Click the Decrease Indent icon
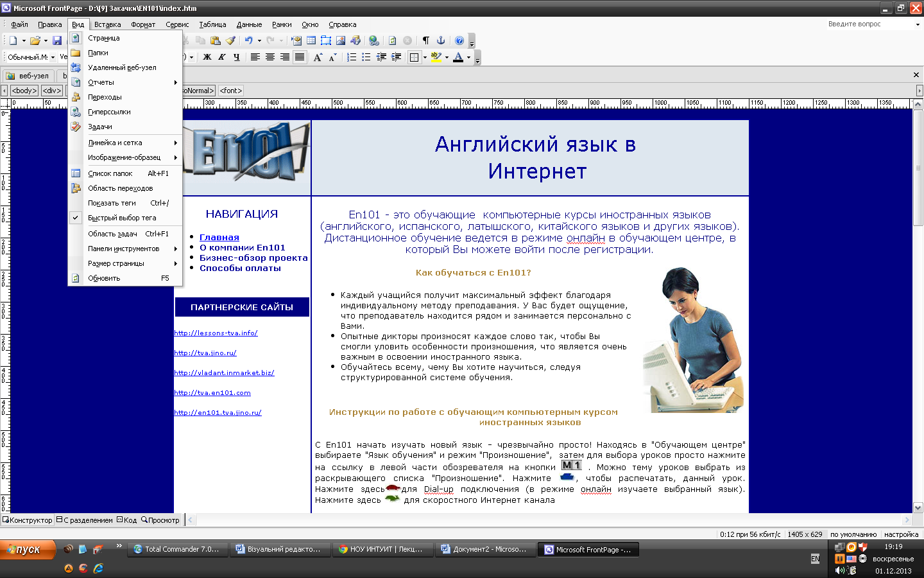924x578 pixels. [x=381, y=57]
